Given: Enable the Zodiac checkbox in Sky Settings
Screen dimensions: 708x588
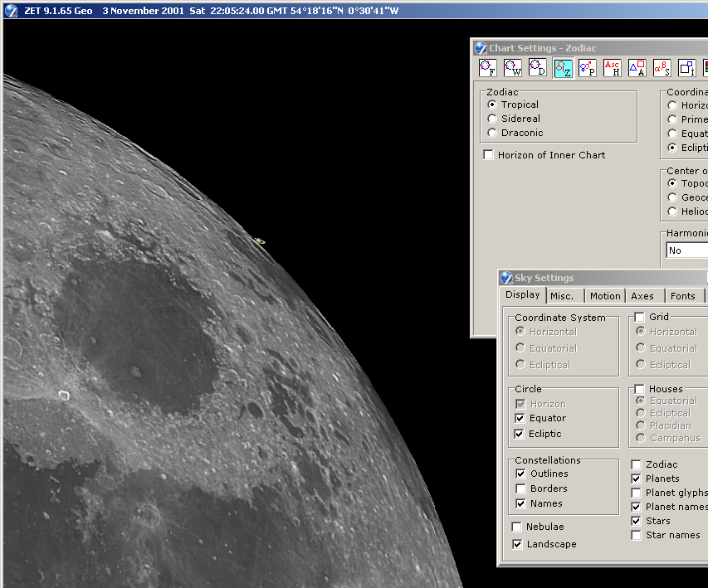Looking at the screenshot, I should tap(636, 464).
